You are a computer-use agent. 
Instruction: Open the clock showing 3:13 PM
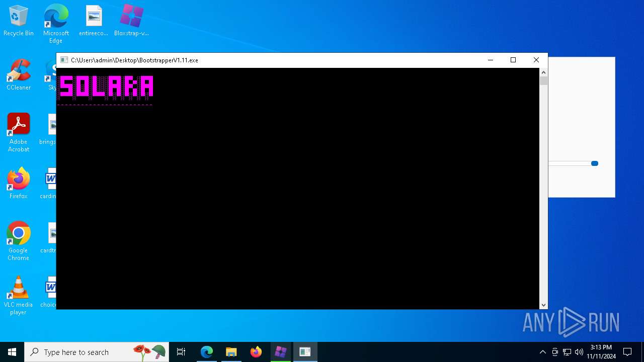pyautogui.click(x=601, y=352)
